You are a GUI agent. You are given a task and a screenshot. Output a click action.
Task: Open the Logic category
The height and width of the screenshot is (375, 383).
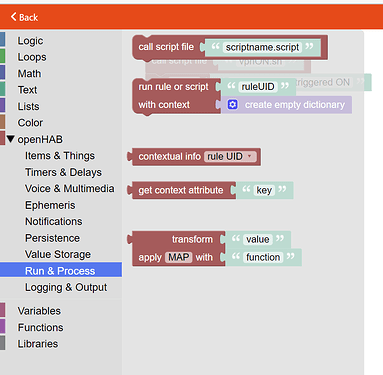(30, 41)
